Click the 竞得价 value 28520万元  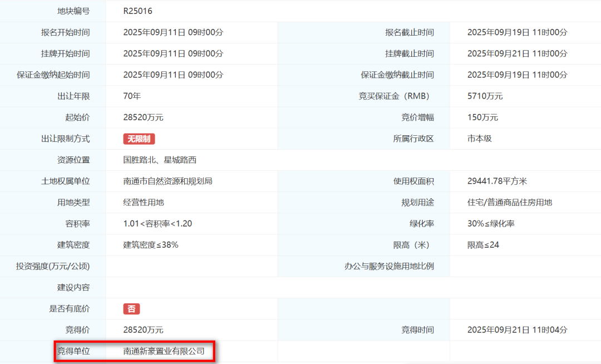click(x=144, y=330)
